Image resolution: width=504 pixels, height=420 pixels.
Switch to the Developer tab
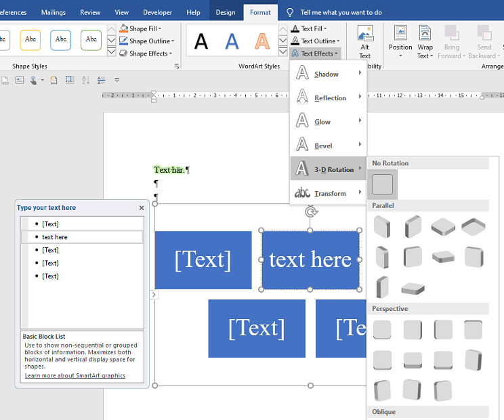coord(157,13)
